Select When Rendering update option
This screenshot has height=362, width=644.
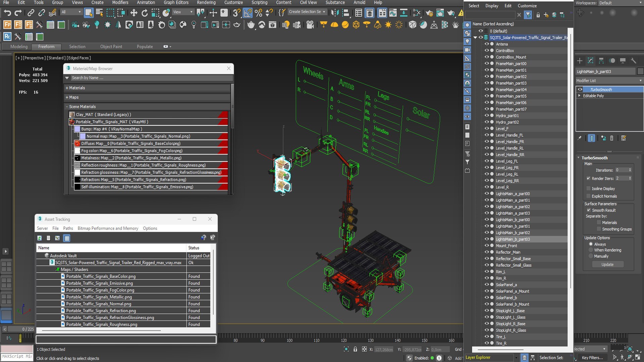click(591, 250)
